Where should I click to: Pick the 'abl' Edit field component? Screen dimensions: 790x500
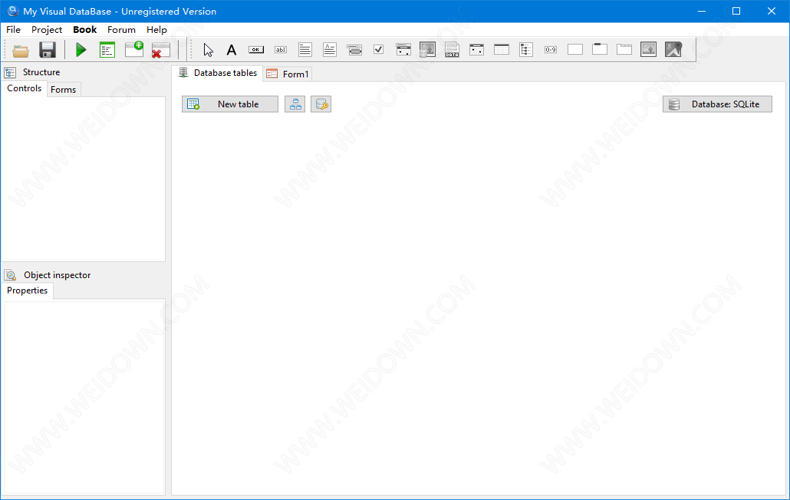coord(281,49)
